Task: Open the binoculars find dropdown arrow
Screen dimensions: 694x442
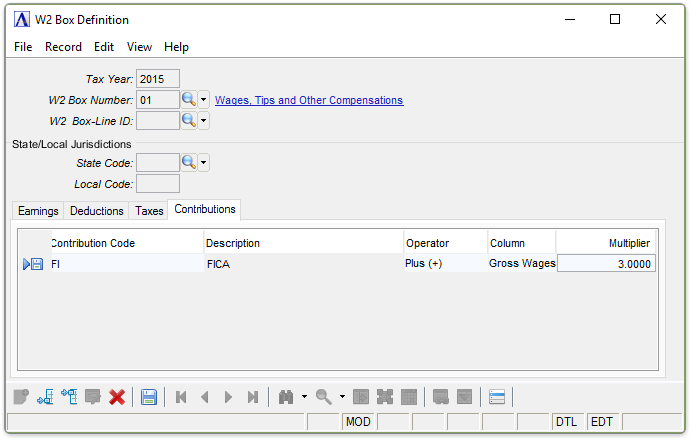Action: pyautogui.click(x=303, y=397)
